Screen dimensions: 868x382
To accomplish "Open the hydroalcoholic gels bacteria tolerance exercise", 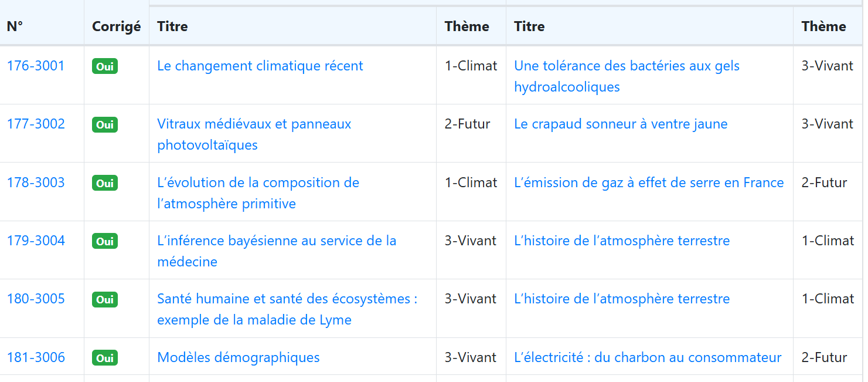I will click(x=626, y=66).
